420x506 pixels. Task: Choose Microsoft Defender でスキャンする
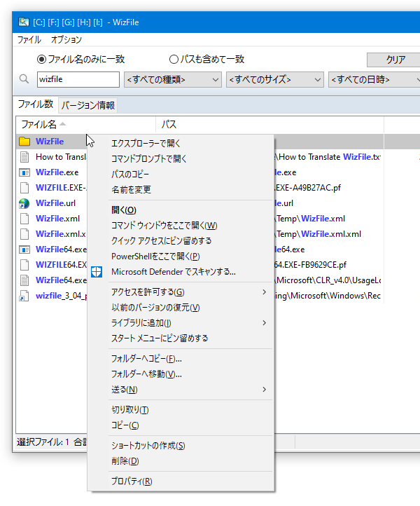(181, 272)
